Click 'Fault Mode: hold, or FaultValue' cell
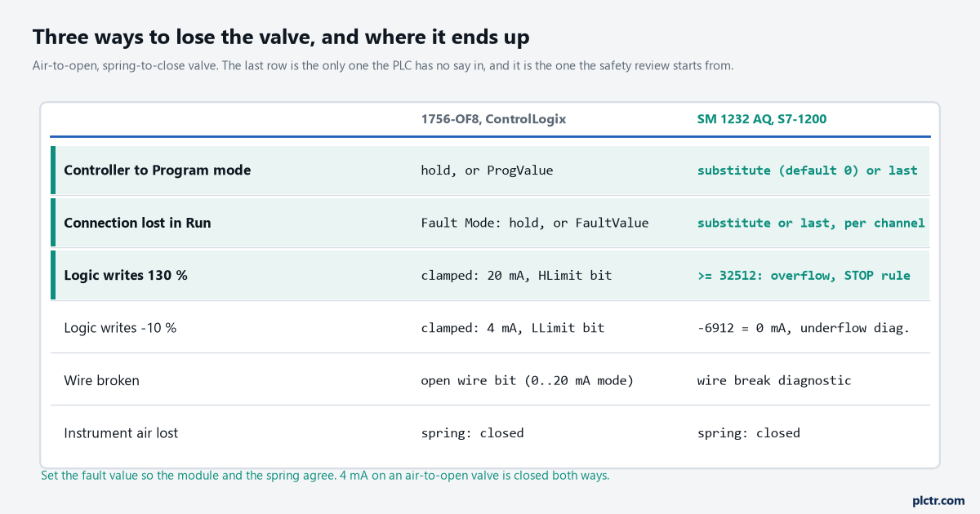This screenshot has width=980, height=514. (535, 223)
